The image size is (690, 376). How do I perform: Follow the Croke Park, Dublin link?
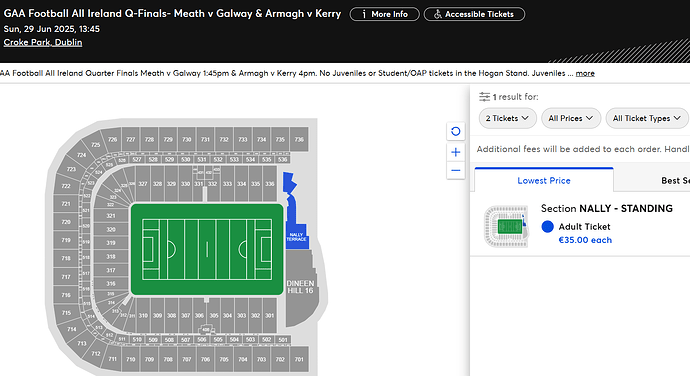point(43,42)
